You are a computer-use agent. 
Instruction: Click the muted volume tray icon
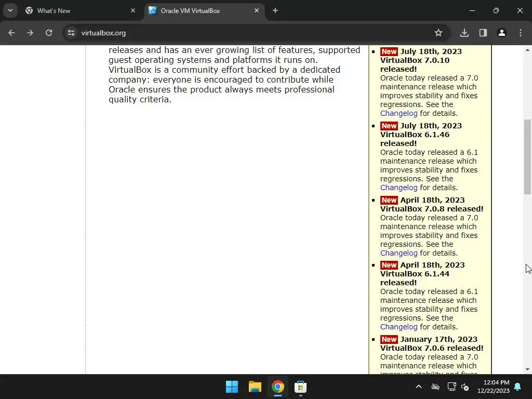tap(465, 387)
